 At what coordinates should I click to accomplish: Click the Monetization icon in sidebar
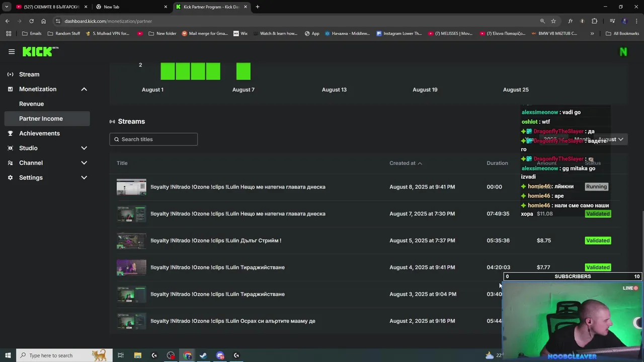pyautogui.click(x=10, y=89)
